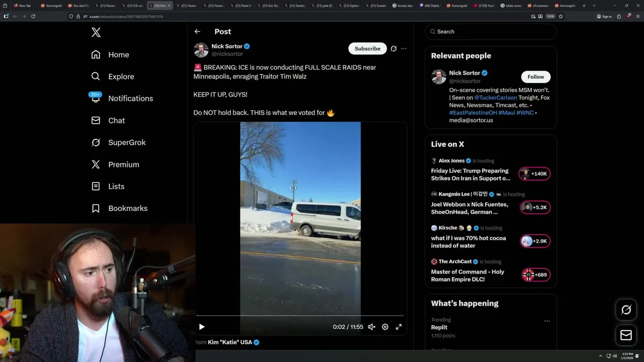The width and height of the screenshot is (644, 362).
Task: Open more options for Replit trend
Action: 547,321
